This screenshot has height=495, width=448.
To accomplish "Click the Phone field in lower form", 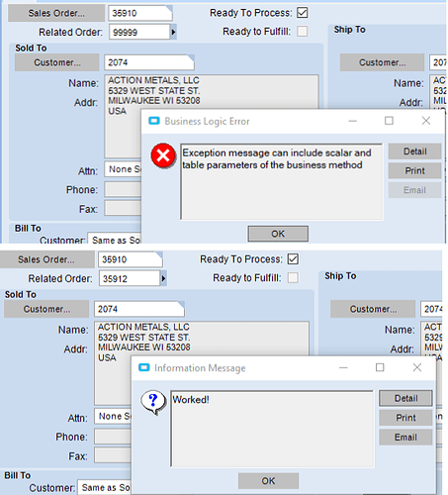I will (x=113, y=437).
